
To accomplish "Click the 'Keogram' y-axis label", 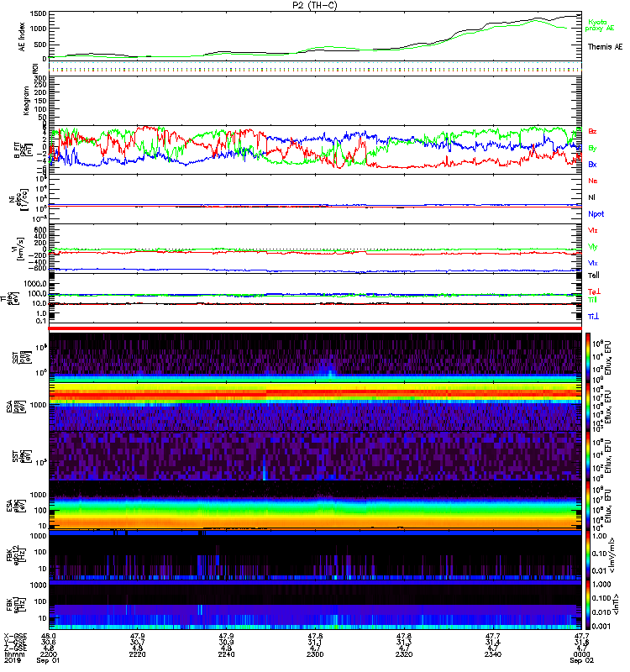I will click(x=26, y=101).
